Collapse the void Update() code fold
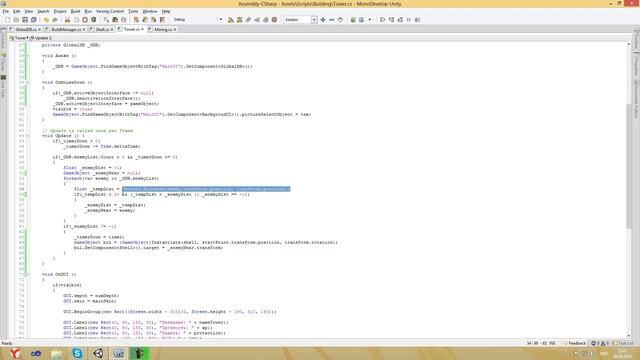Screen dimensions: 640x360 (x=27, y=136)
